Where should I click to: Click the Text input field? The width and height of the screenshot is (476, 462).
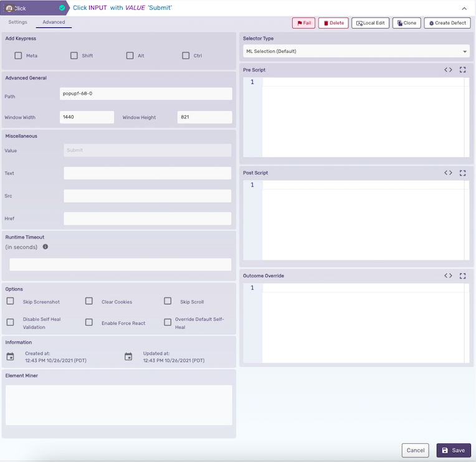pyautogui.click(x=147, y=173)
